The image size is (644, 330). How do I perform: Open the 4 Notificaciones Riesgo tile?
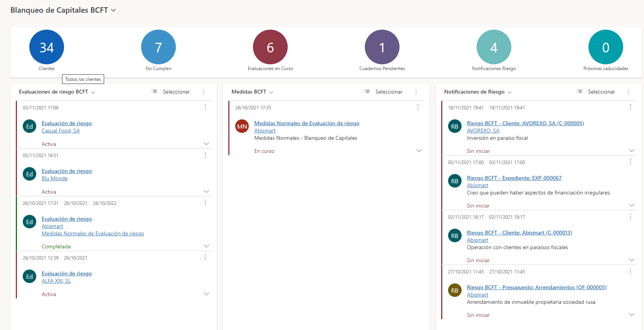[494, 47]
